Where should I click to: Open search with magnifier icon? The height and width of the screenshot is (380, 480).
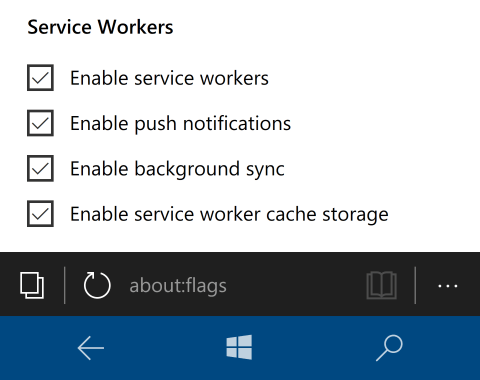389,348
